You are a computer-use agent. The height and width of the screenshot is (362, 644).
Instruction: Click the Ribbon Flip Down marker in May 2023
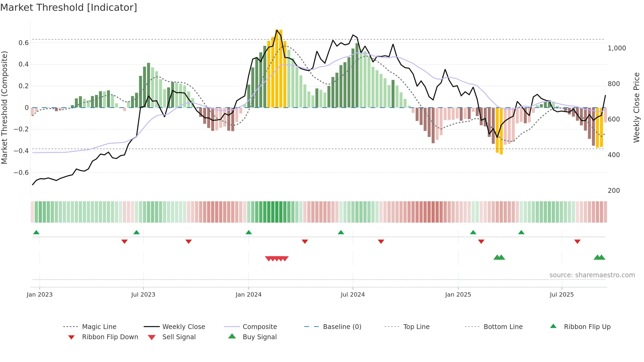tap(124, 242)
